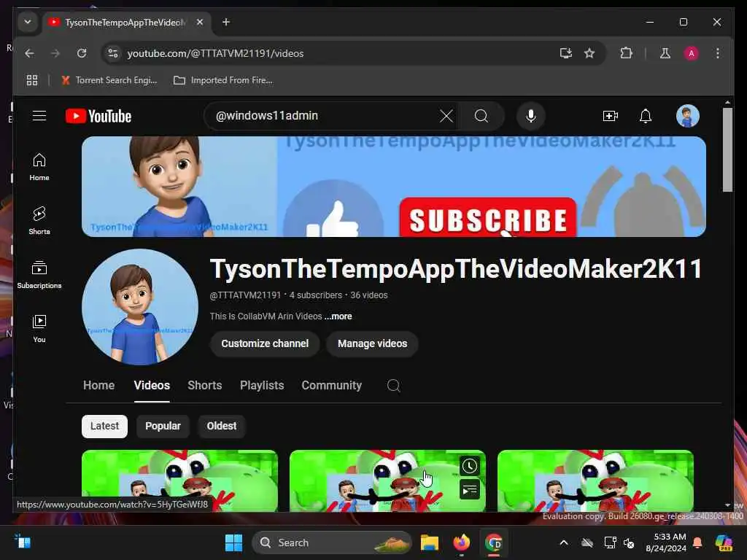Open the notifications bell
747x560 pixels.
click(x=646, y=116)
